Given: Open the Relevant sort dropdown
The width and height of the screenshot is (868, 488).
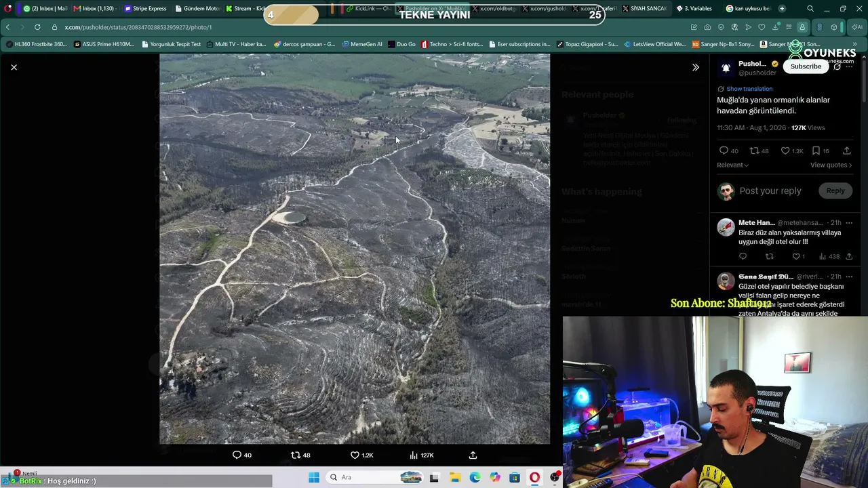Looking at the screenshot, I should point(732,165).
